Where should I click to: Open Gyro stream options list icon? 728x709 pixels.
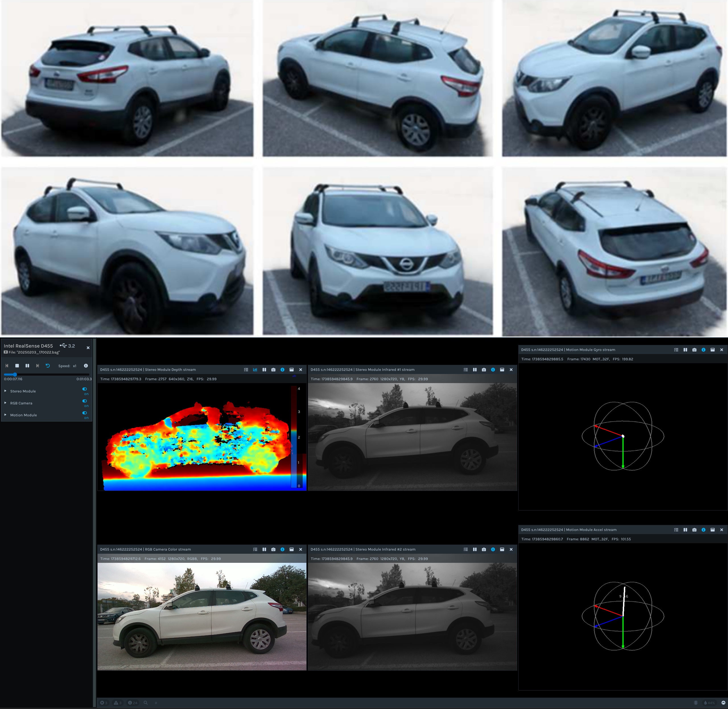pyautogui.click(x=676, y=350)
